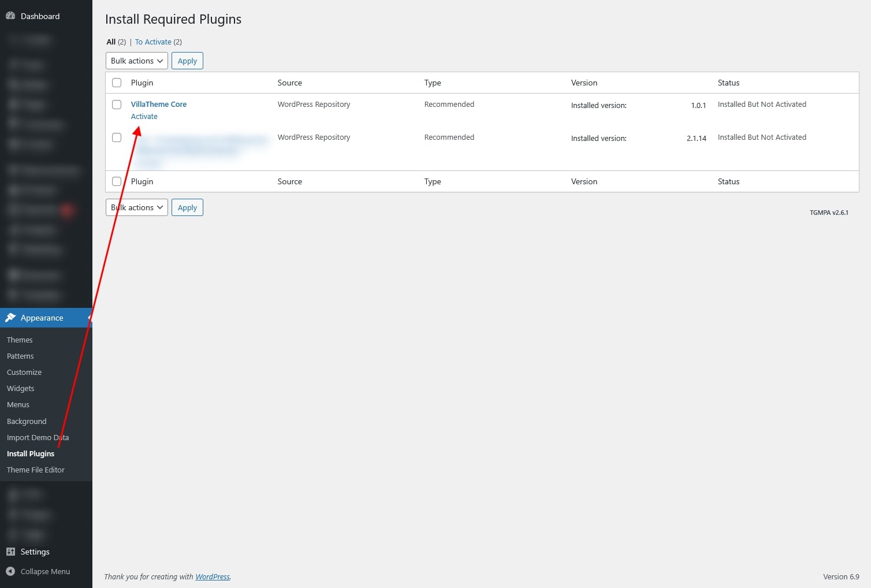The image size is (871, 588).
Task: Open Themes in the Appearance submenu
Action: click(x=20, y=340)
